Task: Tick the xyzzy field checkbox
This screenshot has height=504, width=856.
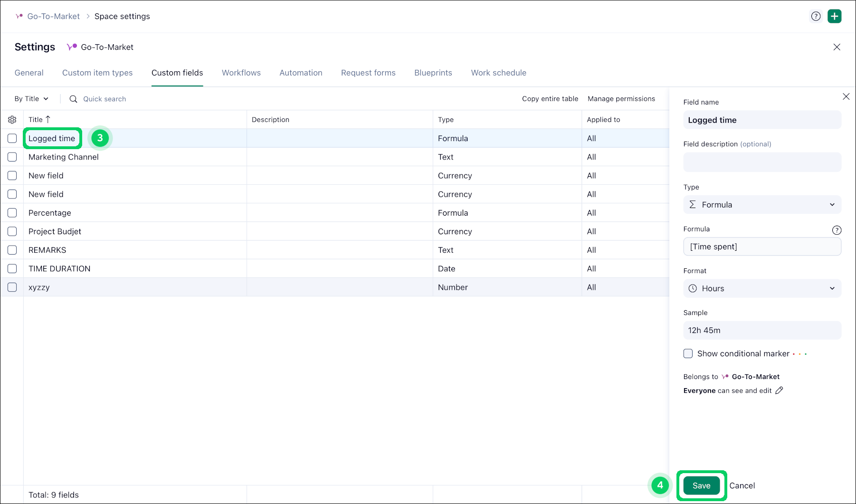Action: pos(12,287)
